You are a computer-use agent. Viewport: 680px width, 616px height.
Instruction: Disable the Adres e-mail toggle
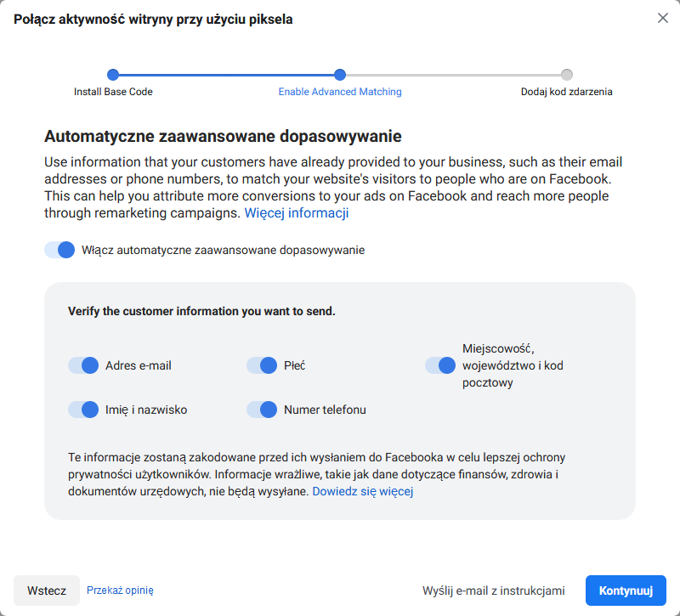tap(82, 365)
